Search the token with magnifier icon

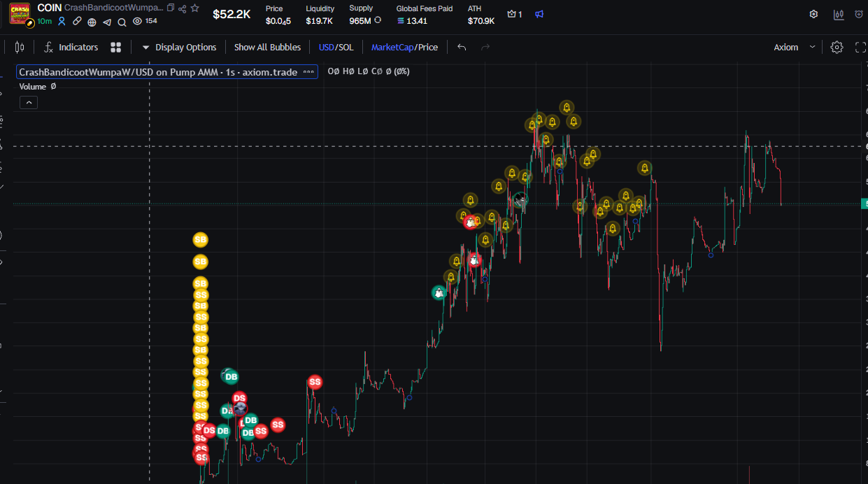[x=122, y=22]
